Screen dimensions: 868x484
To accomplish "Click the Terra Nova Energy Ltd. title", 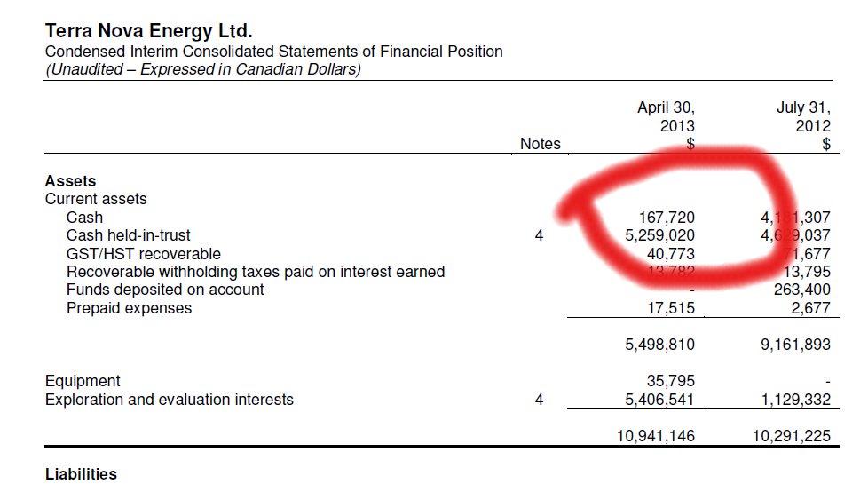I will (149, 32).
